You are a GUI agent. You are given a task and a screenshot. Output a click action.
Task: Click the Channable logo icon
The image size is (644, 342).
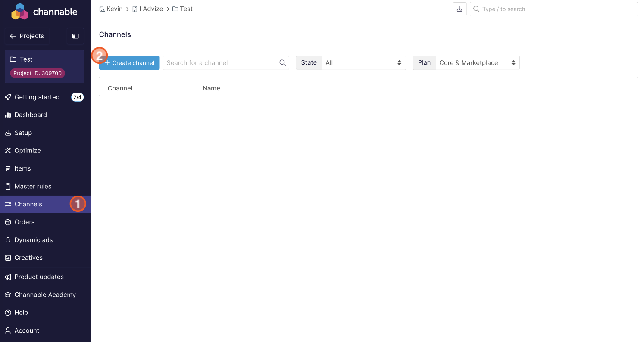19,12
